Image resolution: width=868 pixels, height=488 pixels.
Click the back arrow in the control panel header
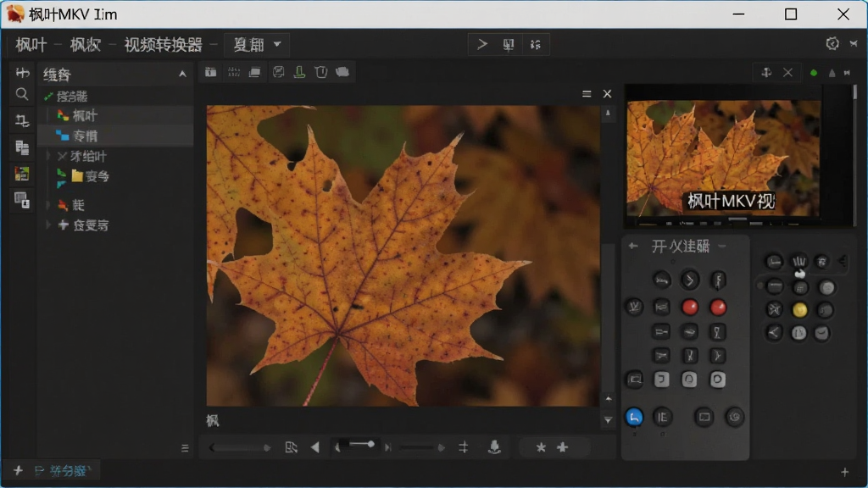point(633,246)
